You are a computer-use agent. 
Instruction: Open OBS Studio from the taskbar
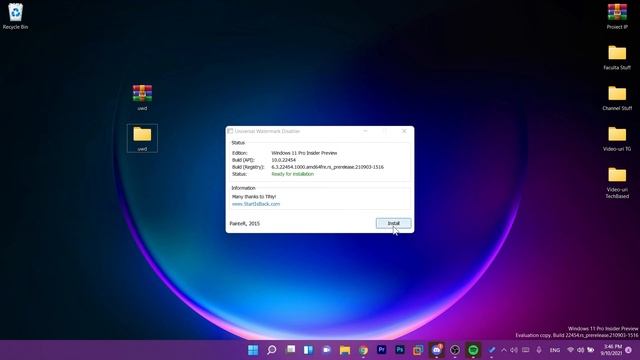tap(455, 350)
